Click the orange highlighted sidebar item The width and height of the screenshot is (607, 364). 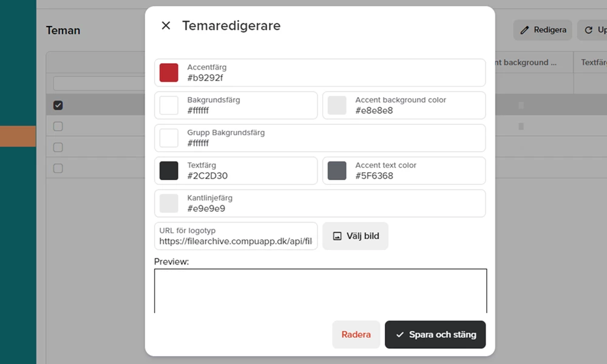pyautogui.click(x=18, y=136)
